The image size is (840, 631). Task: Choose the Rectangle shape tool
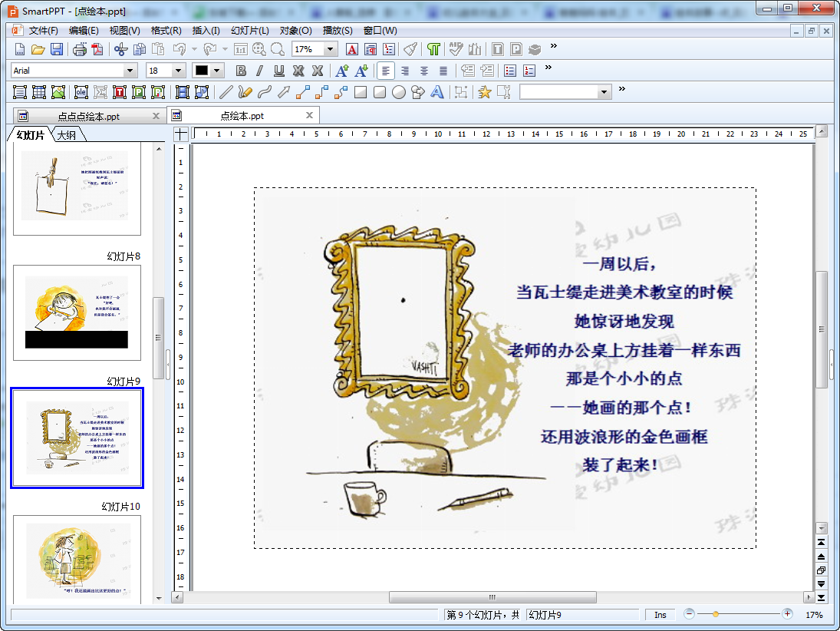point(361,92)
